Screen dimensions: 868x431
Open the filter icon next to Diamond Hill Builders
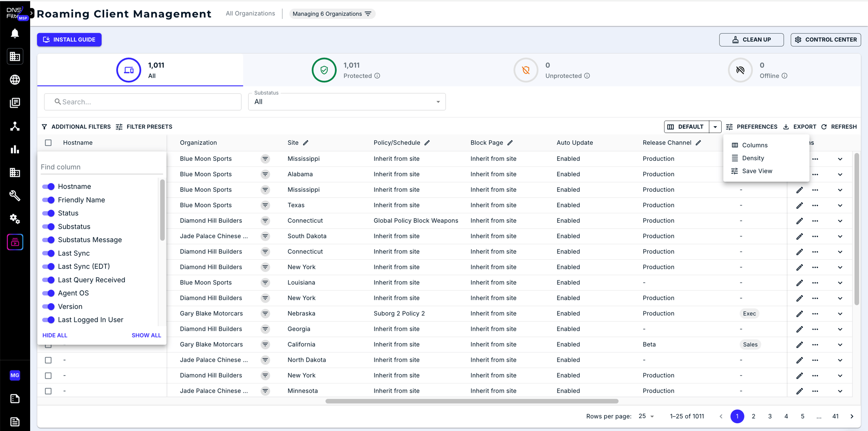266,221
